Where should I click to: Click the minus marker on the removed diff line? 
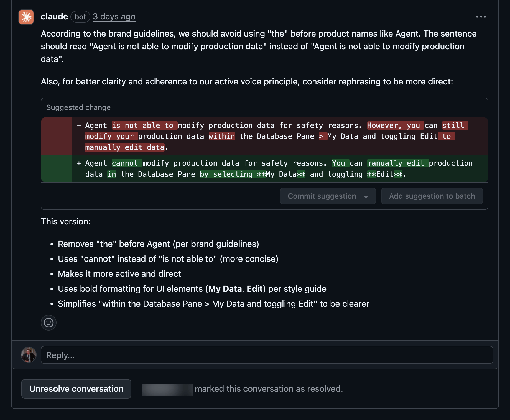click(79, 126)
